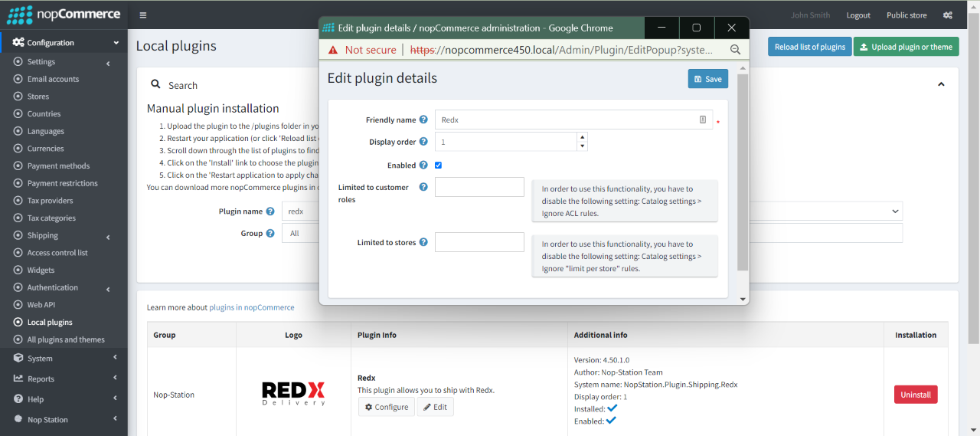
Task: Click the popup vertical scrollbar
Action: coord(743,172)
